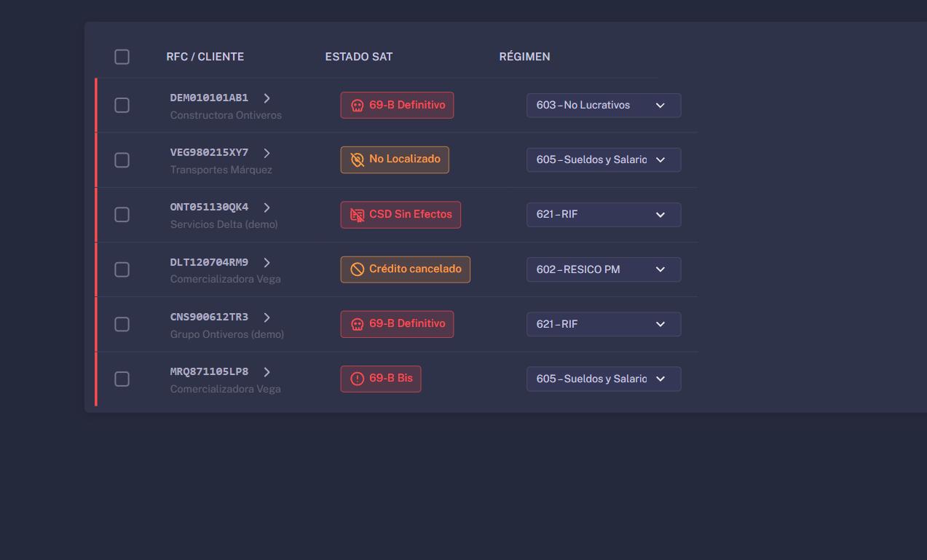Sort by the RFC / CLIENTE column header
Screen dimensions: 927x560
pyautogui.click(x=205, y=57)
